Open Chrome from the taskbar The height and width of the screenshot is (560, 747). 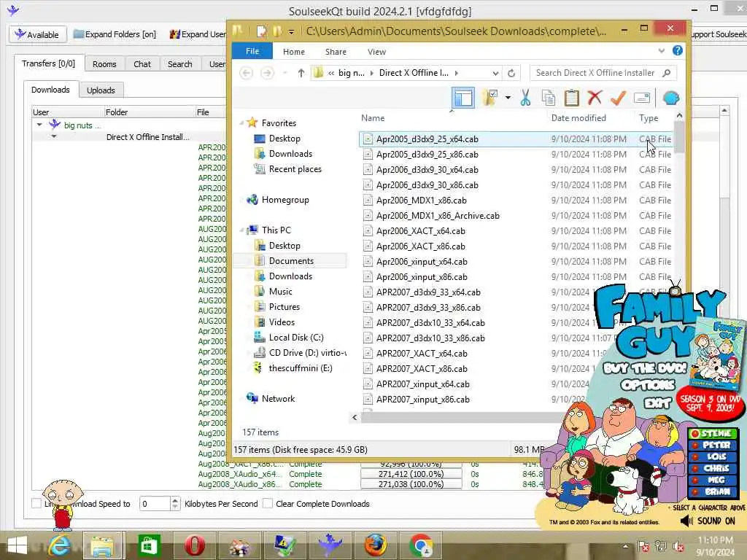(x=421, y=545)
